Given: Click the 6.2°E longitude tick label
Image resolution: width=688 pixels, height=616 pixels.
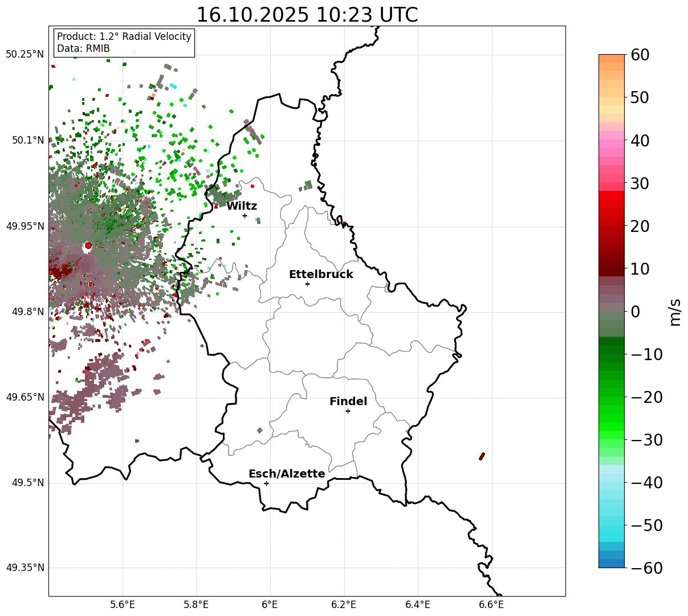Looking at the screenshot, I should click(344, 605).
